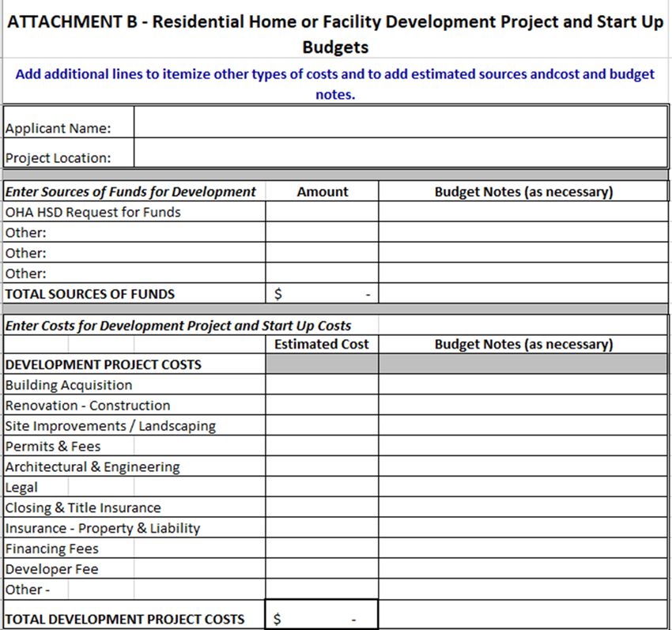Screen dimensions: 672x630
Task: Click Budget Notes cell for Site Improvements / Landscaping
Action: click(523, 425)
